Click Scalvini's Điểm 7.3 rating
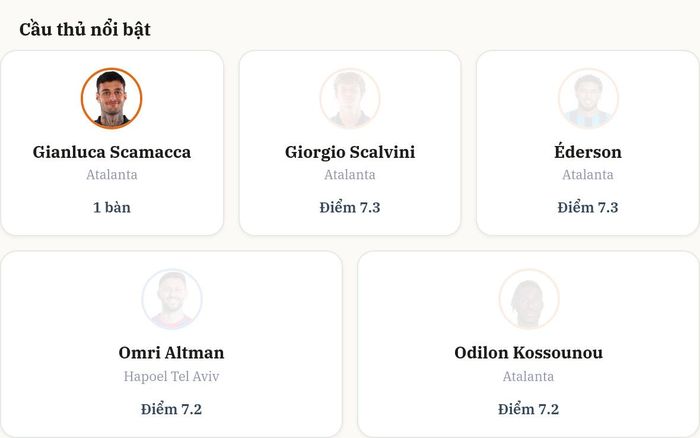This screenshot has height=438, width=700. click(350, 208)
